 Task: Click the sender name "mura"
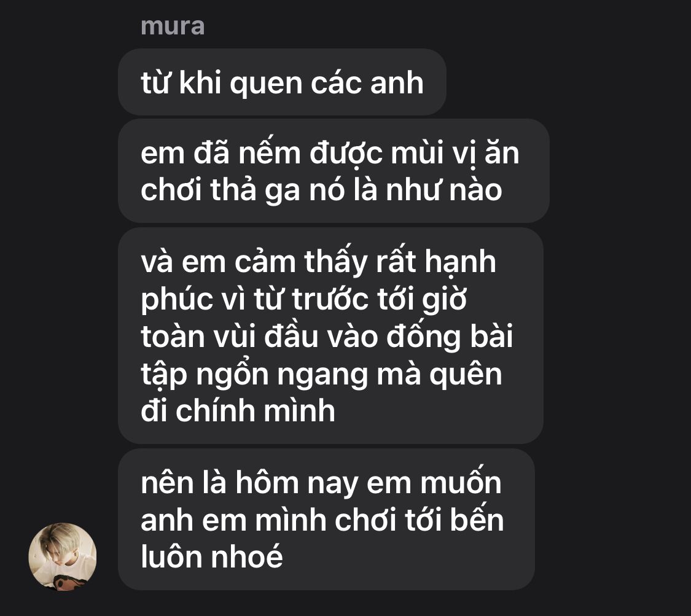pos(173,26)
